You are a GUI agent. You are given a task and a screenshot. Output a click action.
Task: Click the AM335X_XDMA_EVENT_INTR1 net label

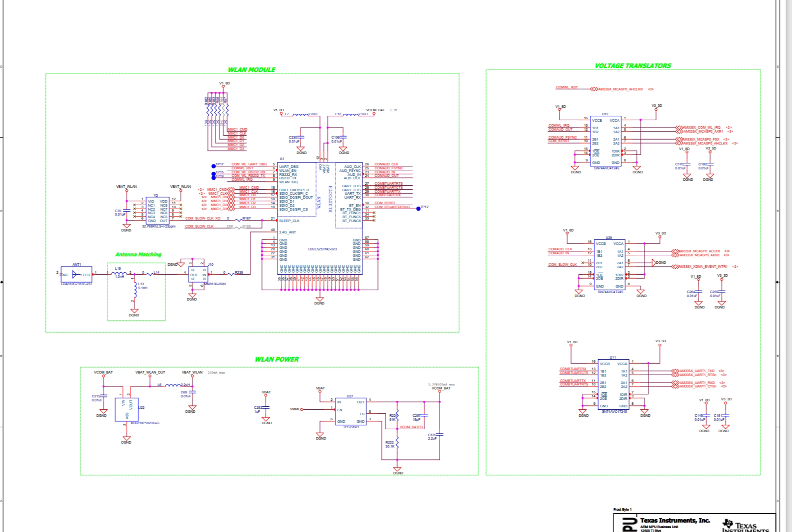tap(703, 267)
